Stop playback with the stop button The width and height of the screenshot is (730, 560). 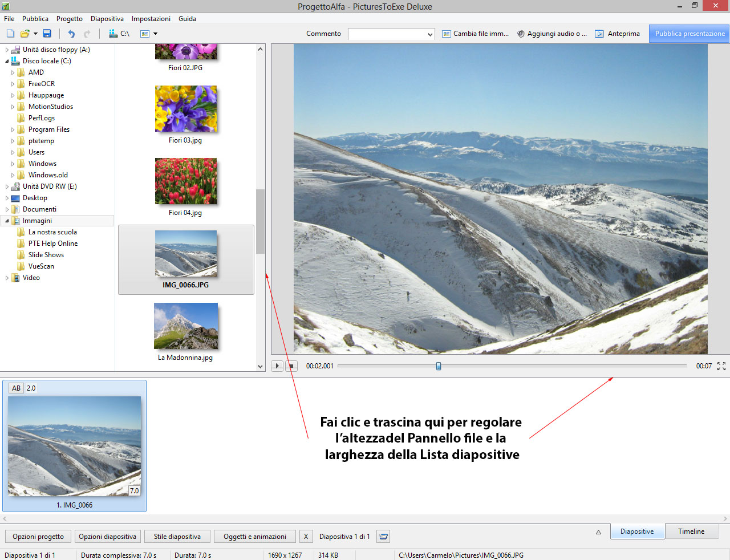tap(291, 366)
